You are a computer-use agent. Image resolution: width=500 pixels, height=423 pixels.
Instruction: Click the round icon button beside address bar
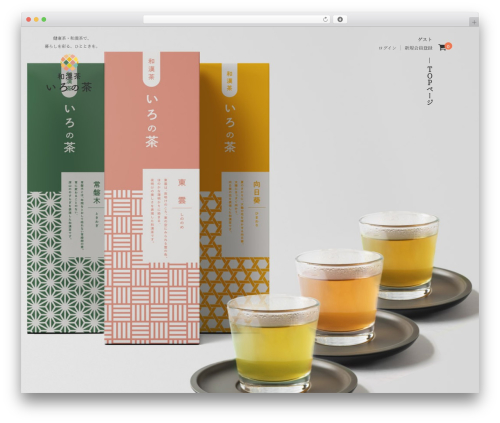click(x=340, y=20)
